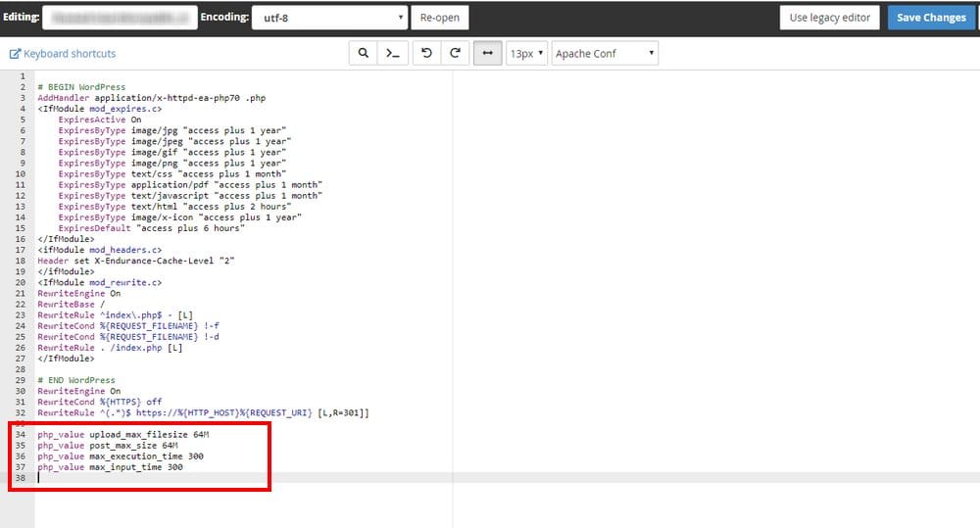Click the Header set X-Endurance-Cache-Level line

coord(136,261)
